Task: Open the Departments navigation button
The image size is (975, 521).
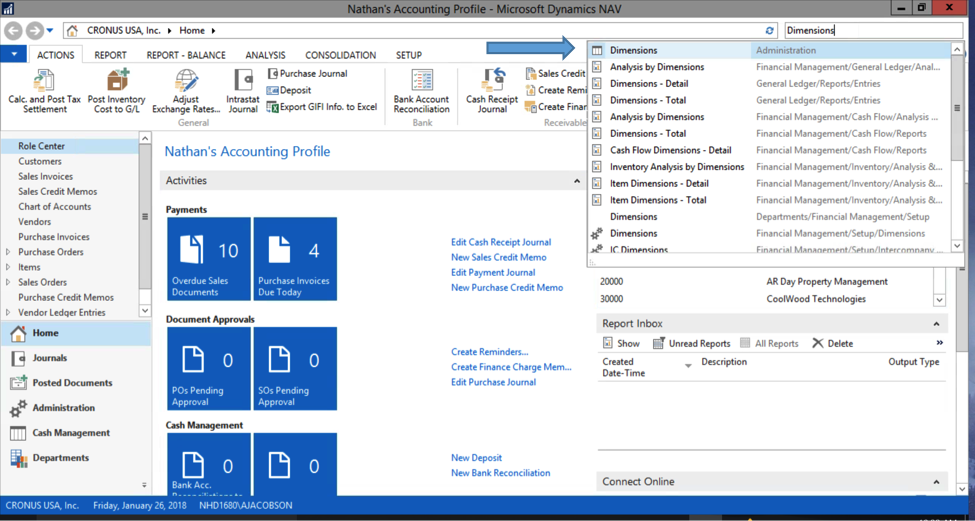Action: [75, 458]
